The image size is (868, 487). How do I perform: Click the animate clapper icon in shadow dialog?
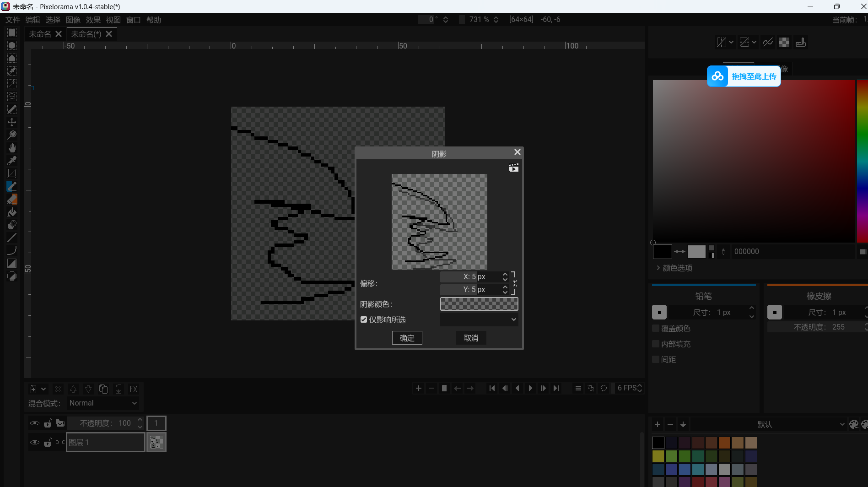pyautogui.click(x=514, y=168)
